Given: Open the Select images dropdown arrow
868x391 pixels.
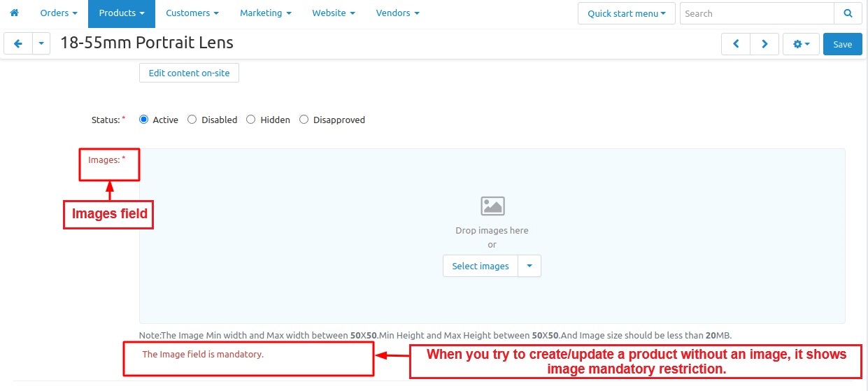Looking at the screenshot, I should [x=529, y=266].
